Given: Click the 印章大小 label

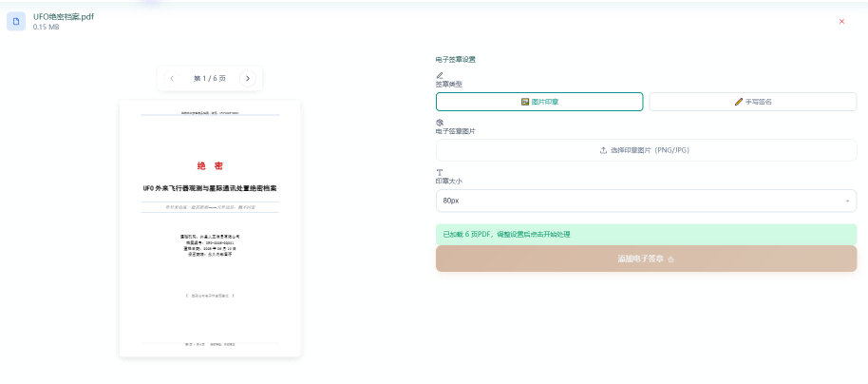Looking at the screenshot, I should (449, 181).
